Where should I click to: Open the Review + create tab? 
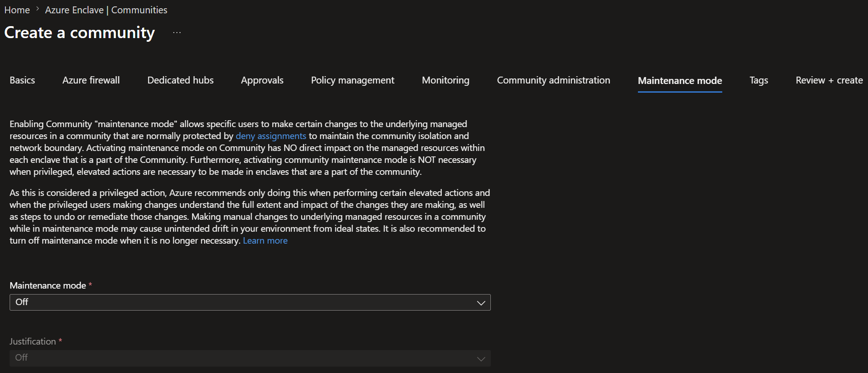(x=829, y=80)
